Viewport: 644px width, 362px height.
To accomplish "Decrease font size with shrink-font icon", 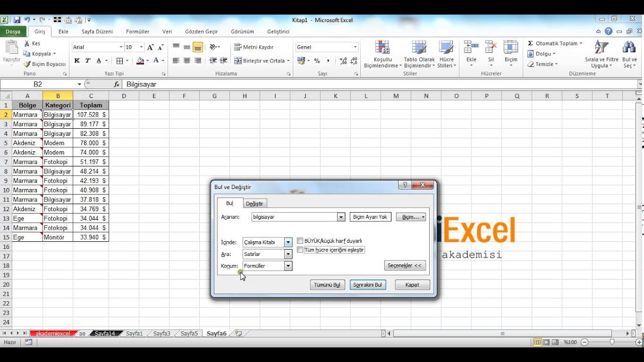I will tap(161, 47).
